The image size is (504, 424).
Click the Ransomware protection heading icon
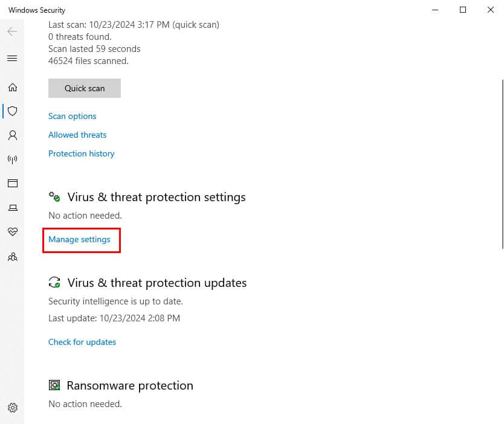point(54,385)
